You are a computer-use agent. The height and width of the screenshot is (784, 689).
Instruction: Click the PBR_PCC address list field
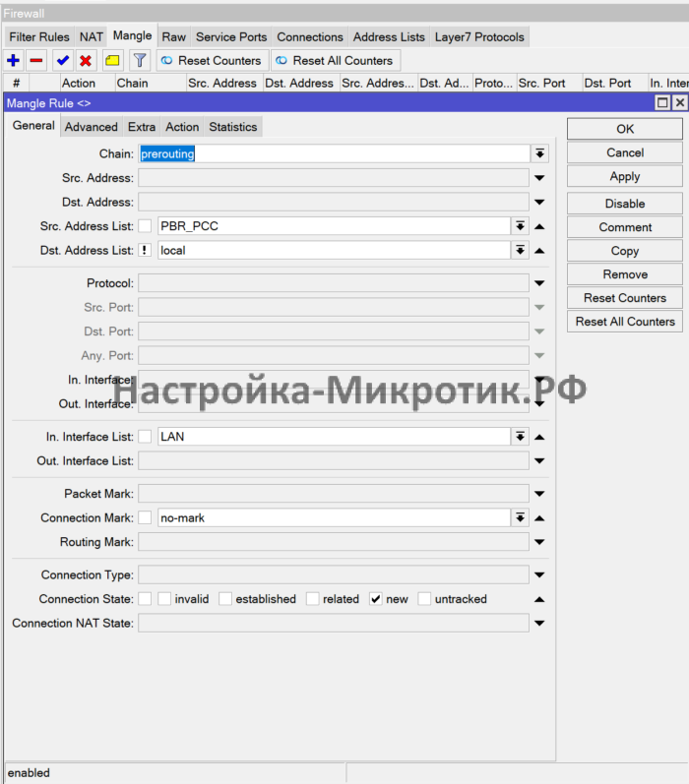(334, 226)
